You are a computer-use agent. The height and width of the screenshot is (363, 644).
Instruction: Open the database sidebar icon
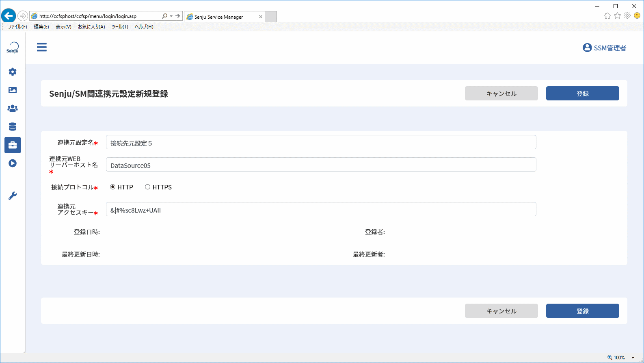click(13, 126)
